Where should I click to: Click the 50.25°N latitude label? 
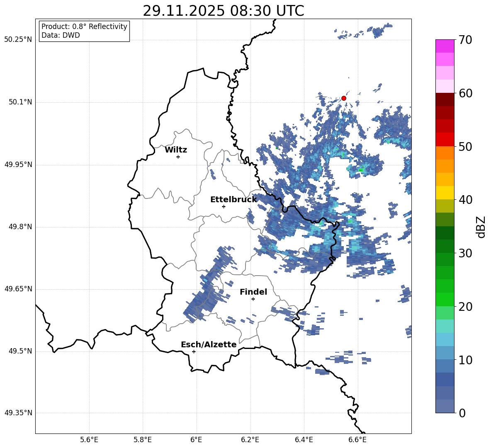(x=18, y=40)
